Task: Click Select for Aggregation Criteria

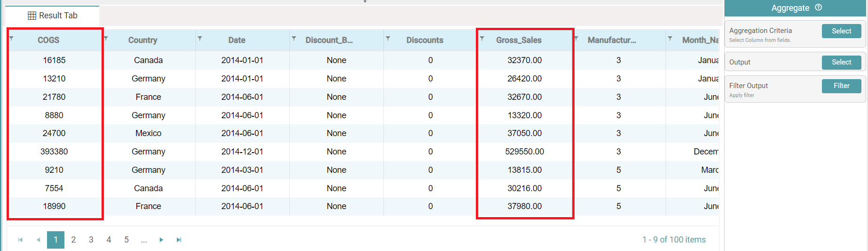Action: (x=841, y=31)
